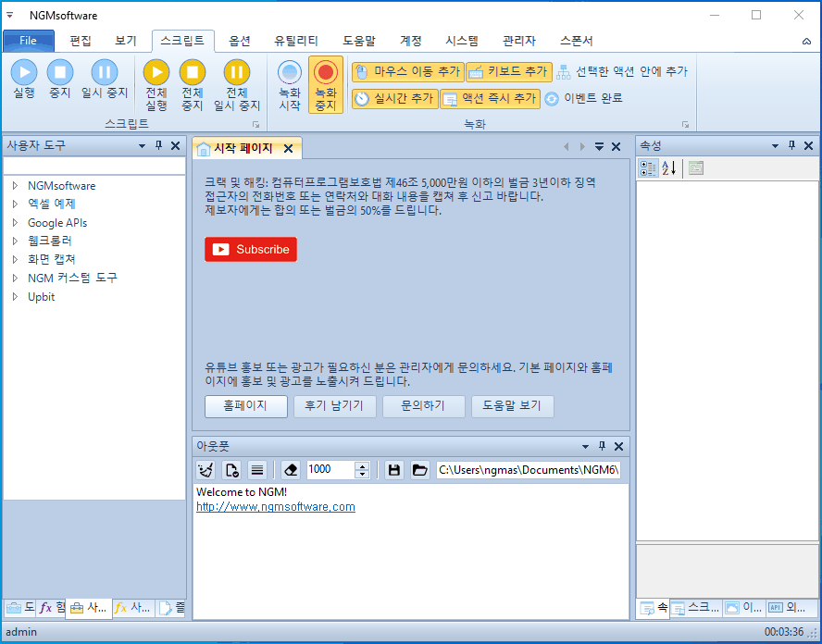Switch to the 도움말 ribbon tab
This screenshot has height=644, width=822.
pyautogui.click(x=359, y=41)
